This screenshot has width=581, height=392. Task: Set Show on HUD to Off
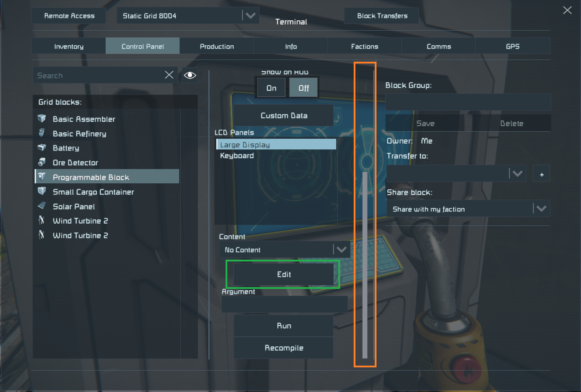303,88
